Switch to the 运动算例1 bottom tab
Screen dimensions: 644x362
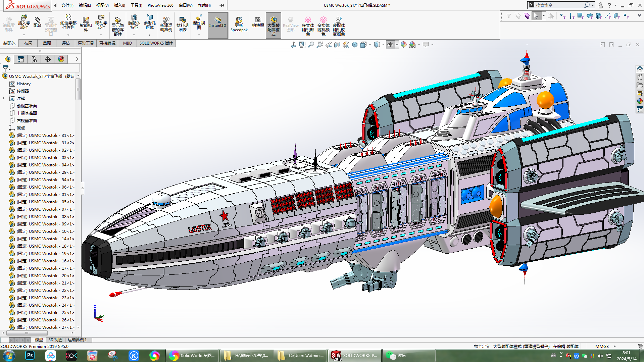coord(77,340)
